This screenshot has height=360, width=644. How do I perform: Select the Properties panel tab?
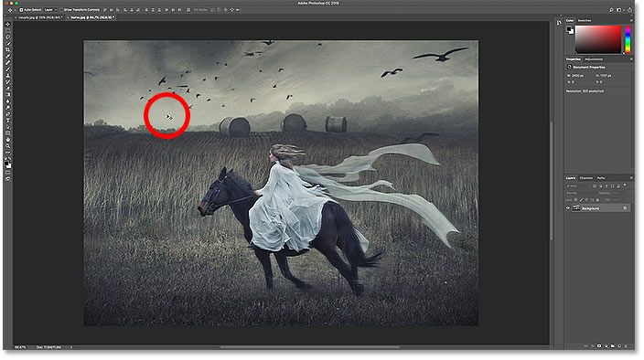(574, 59)
